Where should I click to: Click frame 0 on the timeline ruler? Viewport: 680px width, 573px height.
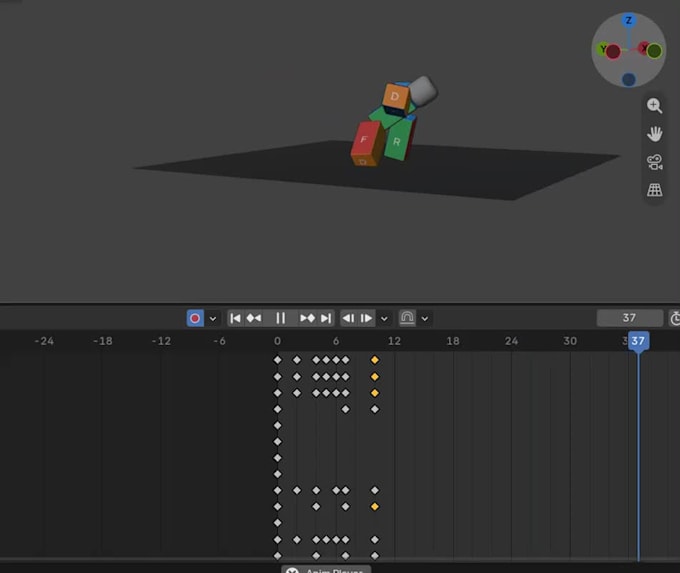click(277, 341)
